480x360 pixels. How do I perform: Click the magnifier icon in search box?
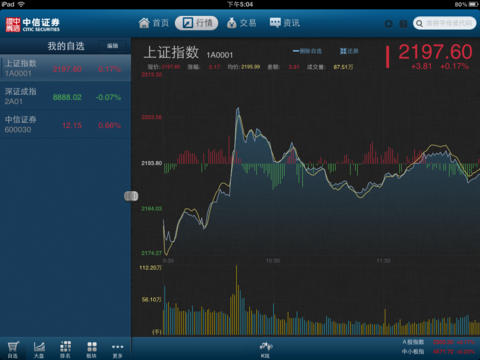[x=419, y=23]
